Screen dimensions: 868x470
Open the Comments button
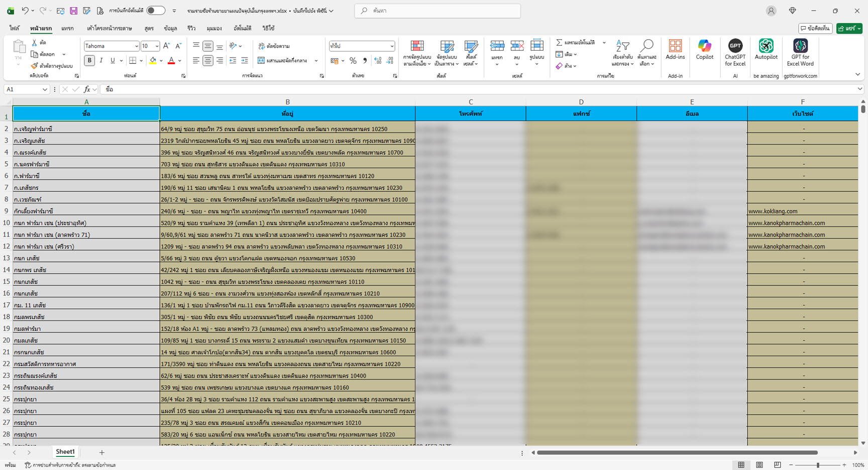[x=815, y=29]
